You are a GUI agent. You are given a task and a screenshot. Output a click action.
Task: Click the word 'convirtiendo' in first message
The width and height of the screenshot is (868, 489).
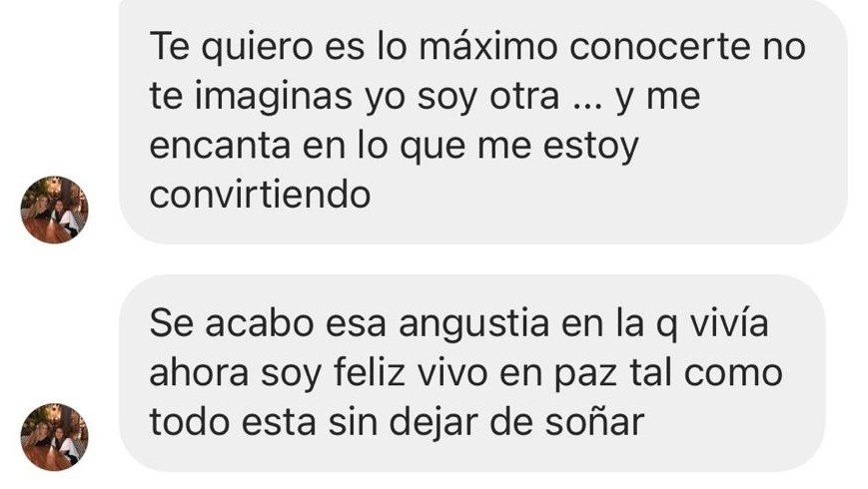click(260, 195)
